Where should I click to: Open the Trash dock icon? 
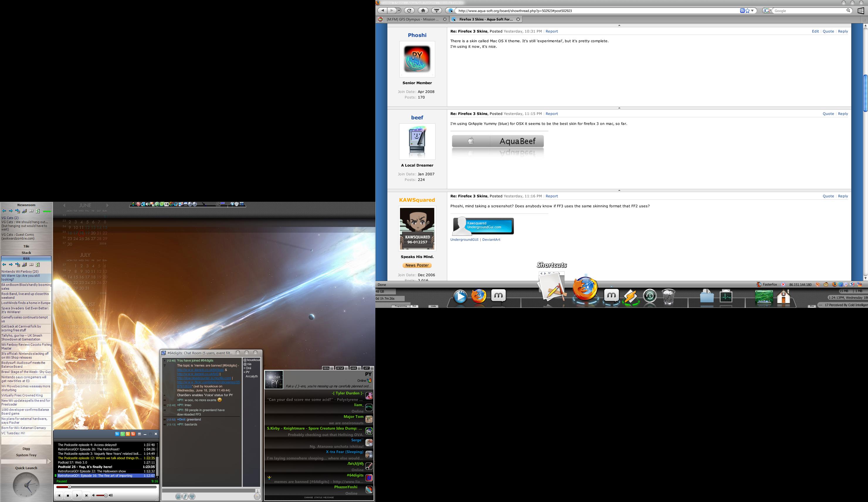tap(668, 297)
